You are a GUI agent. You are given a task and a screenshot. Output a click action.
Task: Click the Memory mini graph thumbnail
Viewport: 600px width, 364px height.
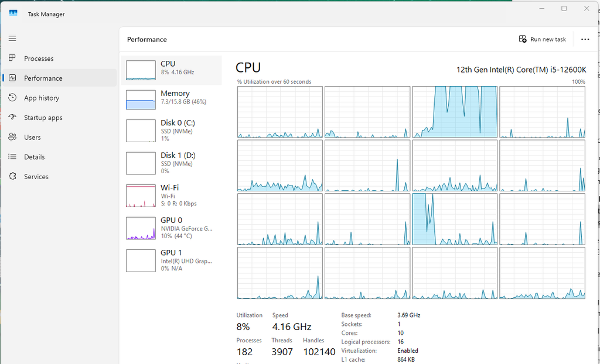point(141,100)
